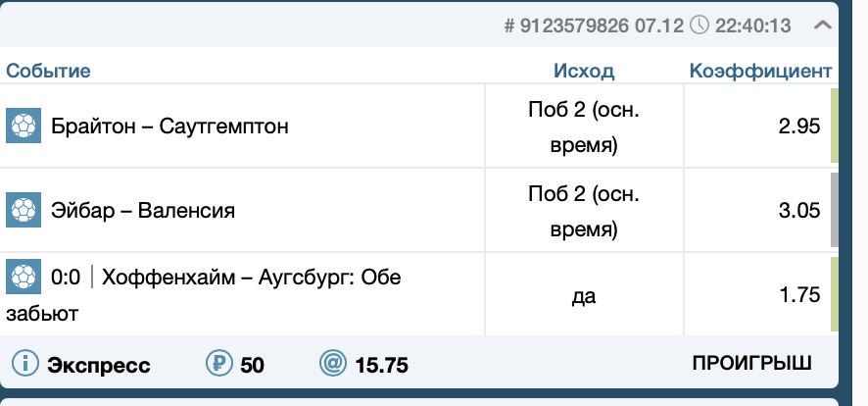Click the info icon next to Экспресс
868x406 pixels.
tap(24, 365)
